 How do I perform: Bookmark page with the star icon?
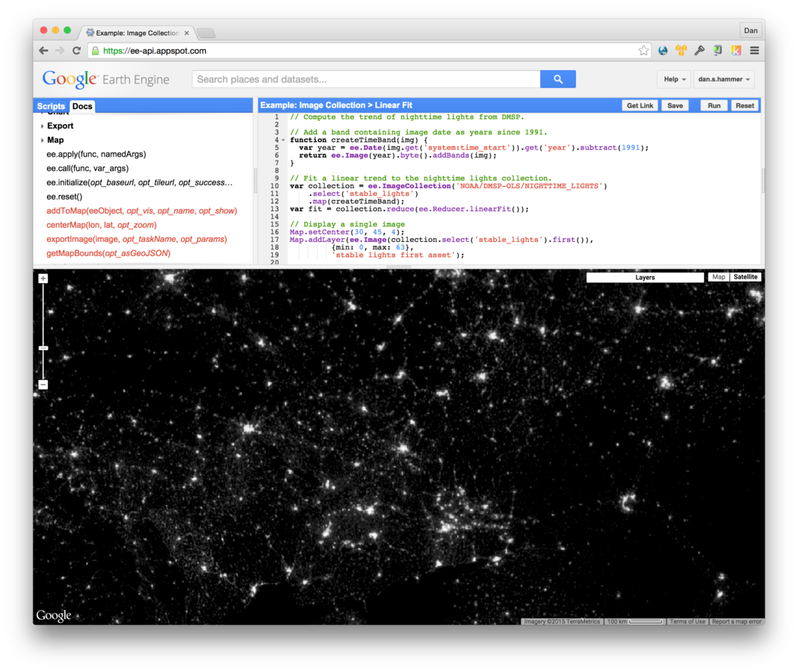pos(643,50)
